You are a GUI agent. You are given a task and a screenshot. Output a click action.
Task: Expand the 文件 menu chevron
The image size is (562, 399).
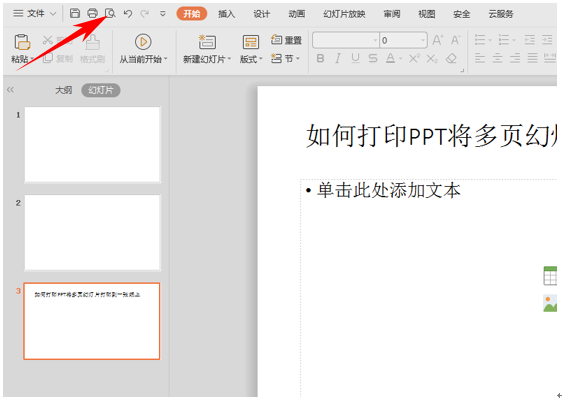click(x=53, y=14)
